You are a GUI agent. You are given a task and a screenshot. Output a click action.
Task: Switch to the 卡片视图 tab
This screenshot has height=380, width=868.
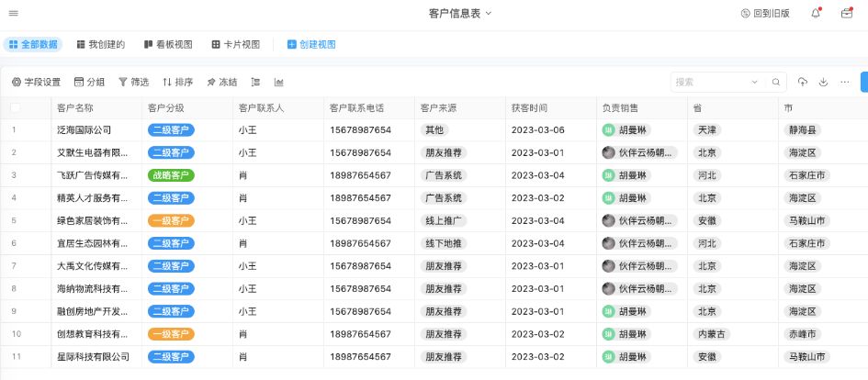[236, 45]
